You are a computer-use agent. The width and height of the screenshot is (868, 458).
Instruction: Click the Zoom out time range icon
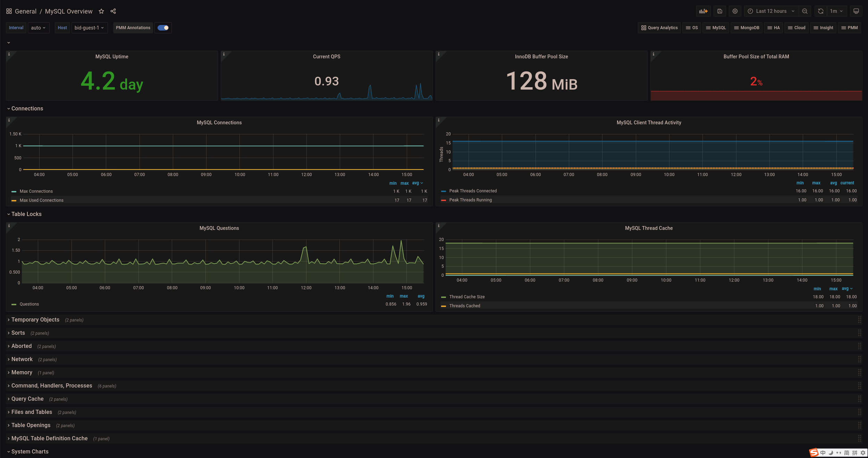coord(805,11)
